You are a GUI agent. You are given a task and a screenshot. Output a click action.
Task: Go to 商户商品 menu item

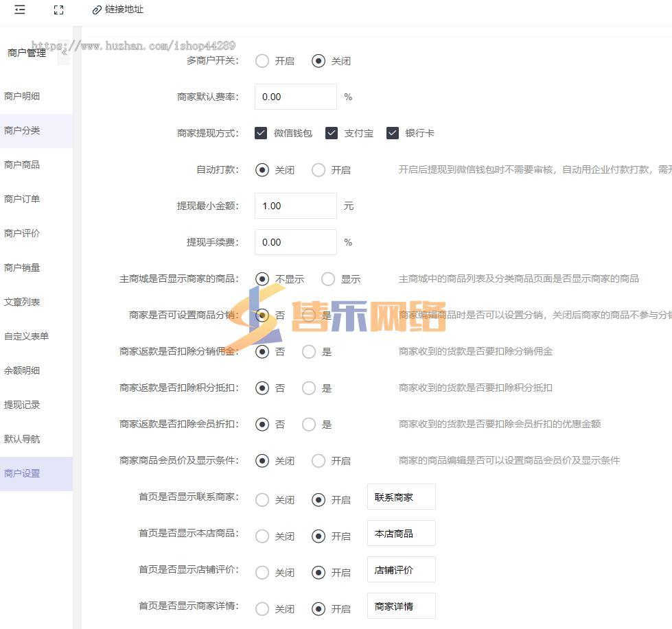(x=36, y=165)
